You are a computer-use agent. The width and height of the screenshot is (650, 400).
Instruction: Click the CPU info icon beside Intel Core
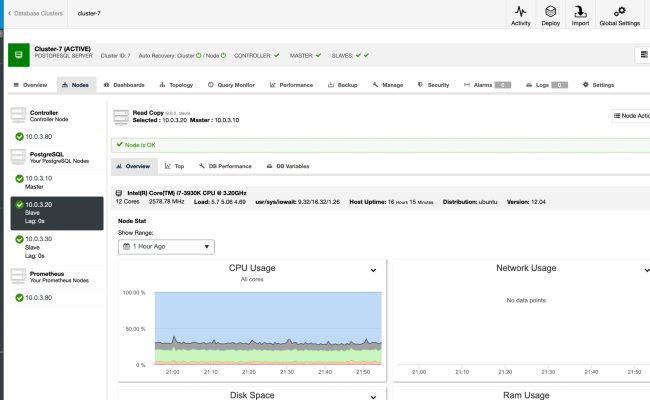(x=119, y=193)
